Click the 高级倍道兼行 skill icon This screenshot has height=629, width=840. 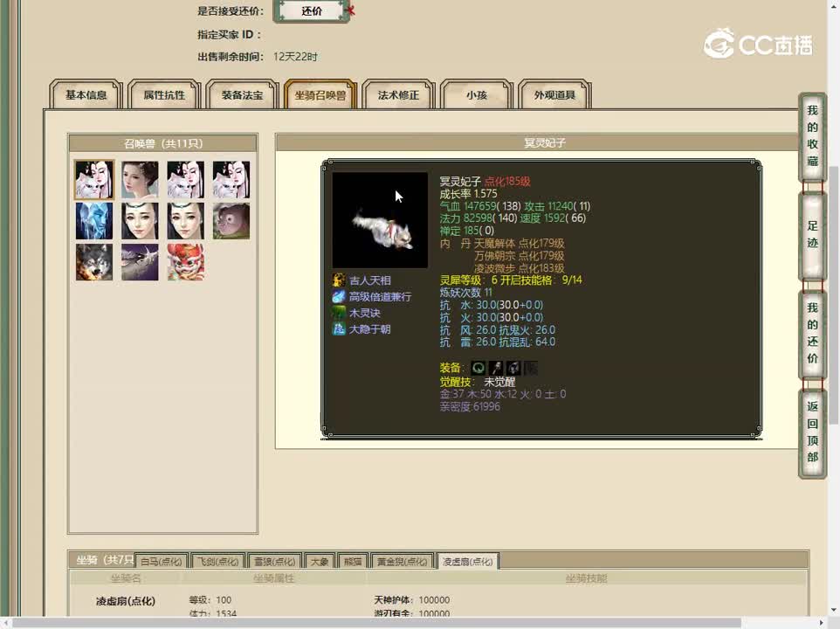pyautogui.click(x=339, y=296)
